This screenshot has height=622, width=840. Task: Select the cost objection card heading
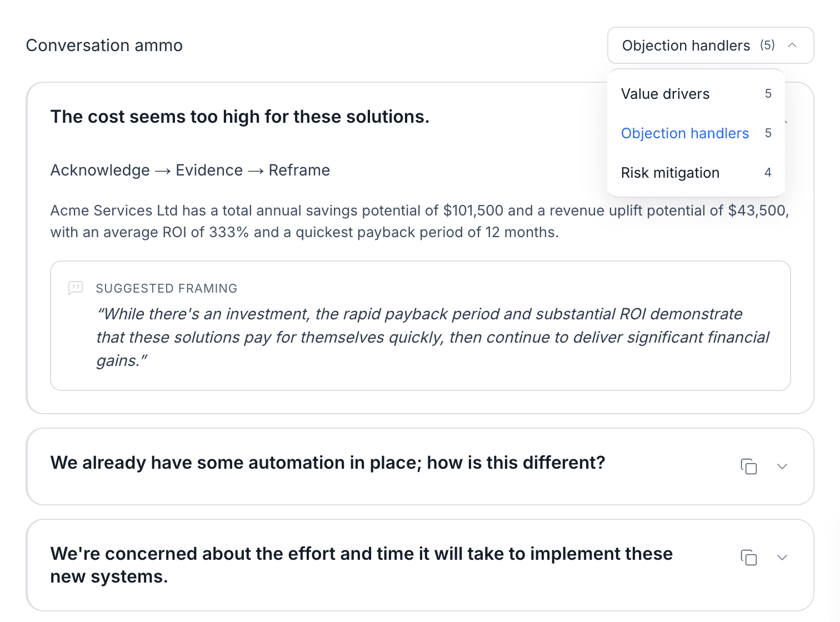click(x=240, y=117)
